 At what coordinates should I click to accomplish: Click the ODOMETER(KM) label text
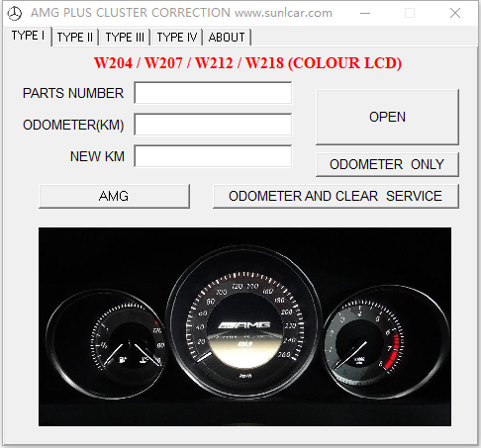(x=73, y=125)
